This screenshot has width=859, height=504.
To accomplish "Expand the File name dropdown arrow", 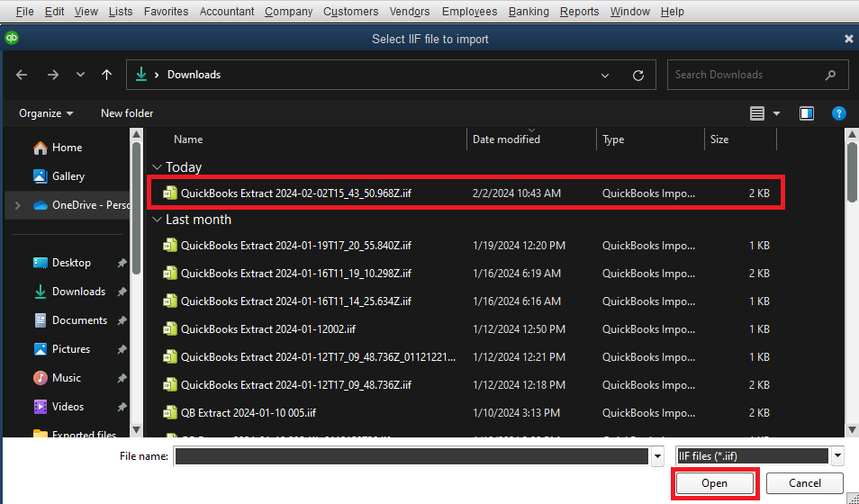I will pos(657,455).
